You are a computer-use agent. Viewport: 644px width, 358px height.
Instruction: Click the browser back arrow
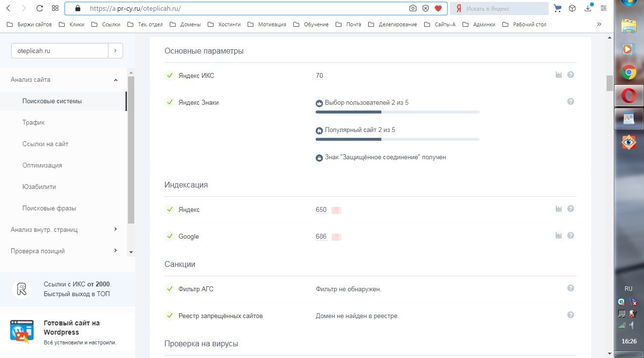pos(8,8)
